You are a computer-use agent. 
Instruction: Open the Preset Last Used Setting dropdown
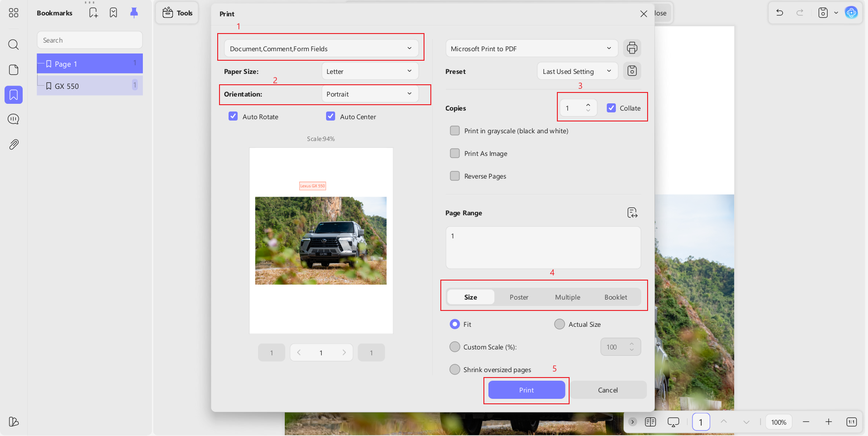pos(576,71)
